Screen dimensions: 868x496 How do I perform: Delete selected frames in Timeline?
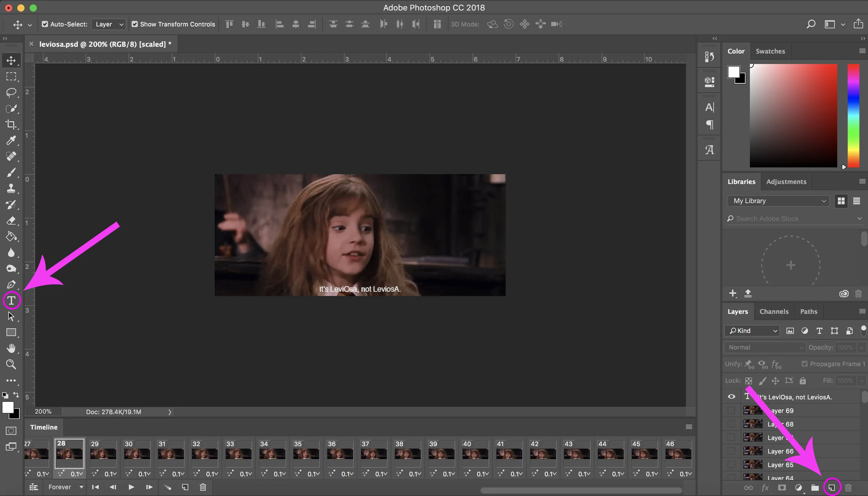[203, 487]
